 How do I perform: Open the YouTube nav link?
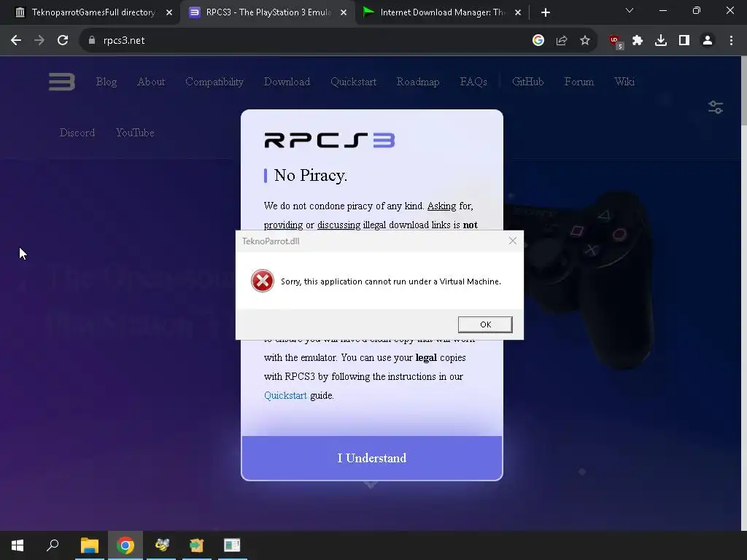click(x=135, y=133)
